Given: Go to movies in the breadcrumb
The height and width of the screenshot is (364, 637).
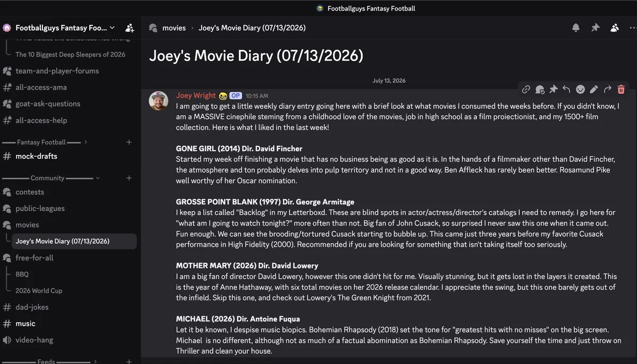Looking at the screenshot, I should click(x=174, y=28).
